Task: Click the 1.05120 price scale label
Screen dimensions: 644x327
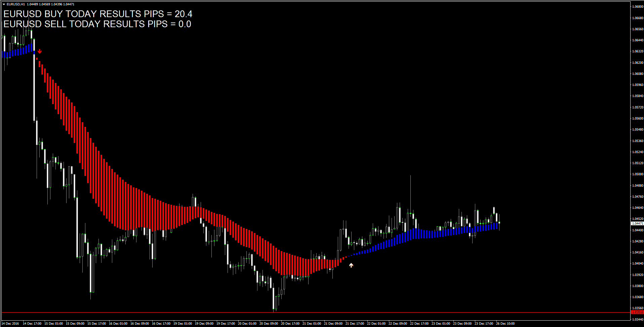Action: tap(638, 163)
